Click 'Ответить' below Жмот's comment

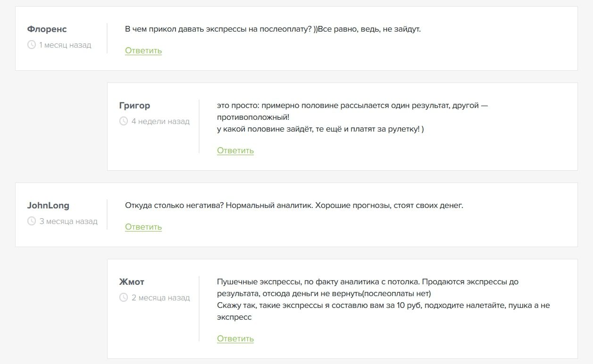pos(235,339)
